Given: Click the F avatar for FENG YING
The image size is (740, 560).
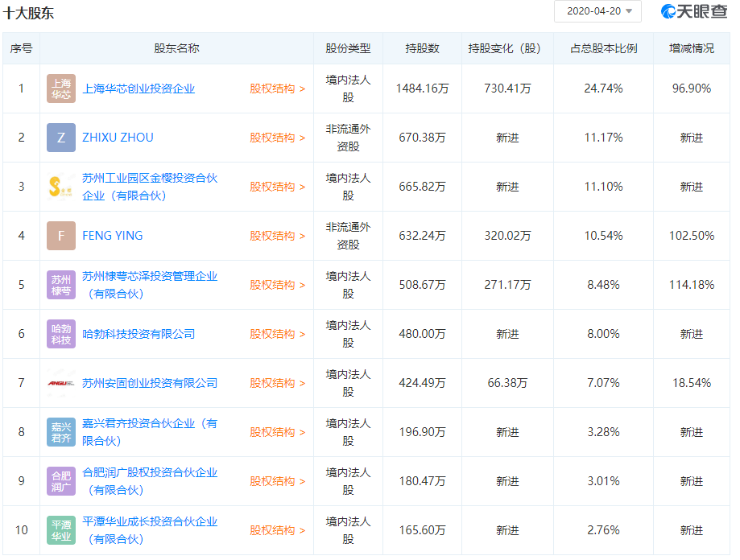Looking at the screenshot, I should coord(61,236).
